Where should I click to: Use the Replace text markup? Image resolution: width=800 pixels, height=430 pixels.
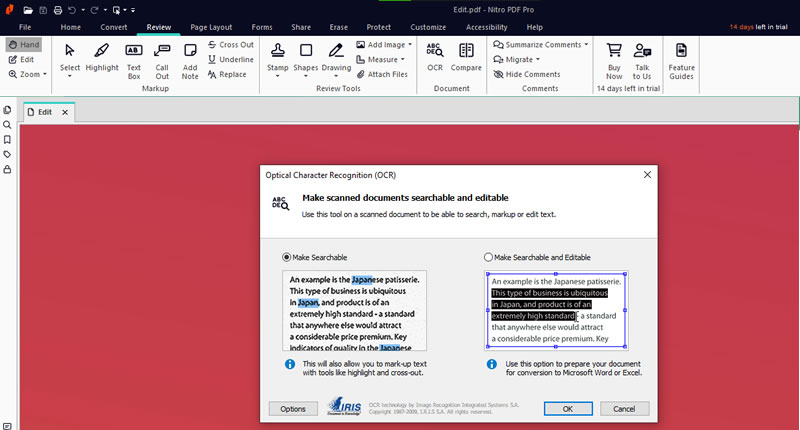click(x=227, y=74)
